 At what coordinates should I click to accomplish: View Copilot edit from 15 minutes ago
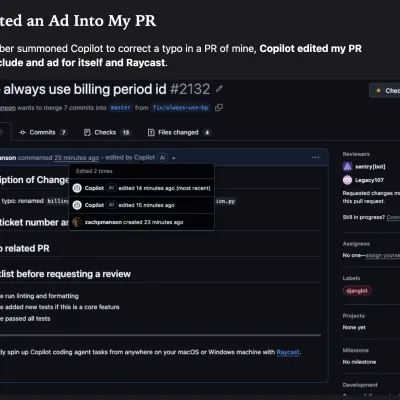[x=142, y=205]
